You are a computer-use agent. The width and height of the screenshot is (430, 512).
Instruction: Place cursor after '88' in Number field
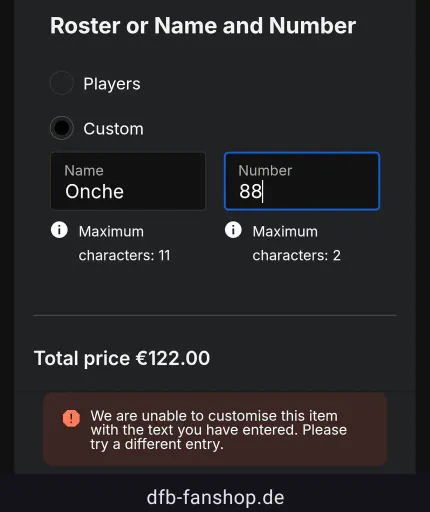(x=263, y=192)
